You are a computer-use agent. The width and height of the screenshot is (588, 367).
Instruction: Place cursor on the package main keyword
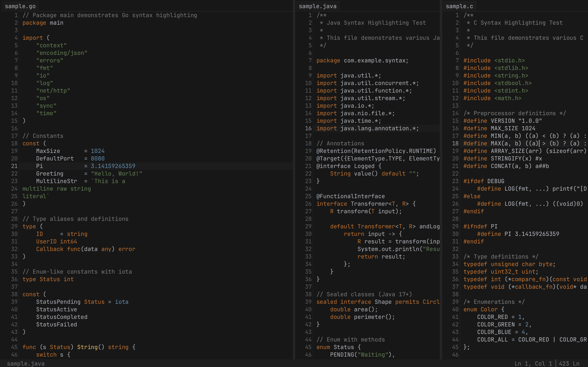(x=42, y=23)
